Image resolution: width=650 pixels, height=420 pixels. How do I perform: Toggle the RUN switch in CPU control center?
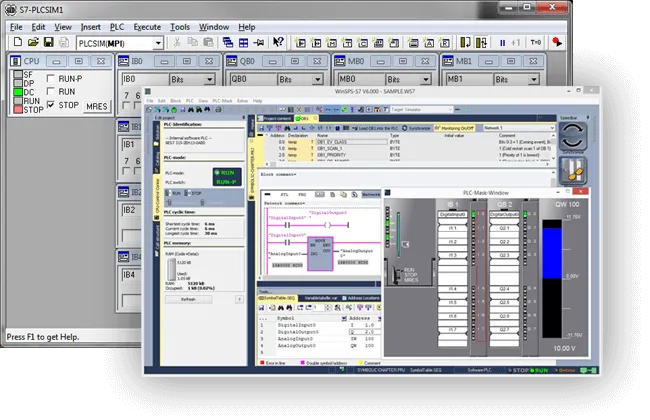pos(173,193)
